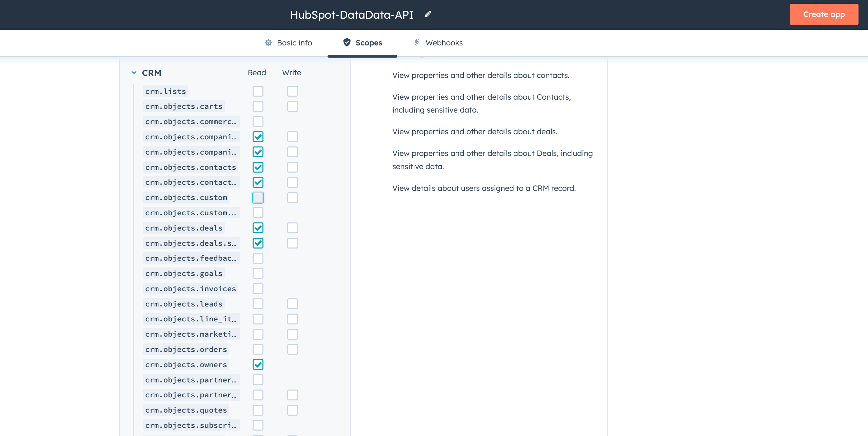Enable Read access for crm.objects.goals
The width and height of the screenshot is (868, 436).
point(258,273)
